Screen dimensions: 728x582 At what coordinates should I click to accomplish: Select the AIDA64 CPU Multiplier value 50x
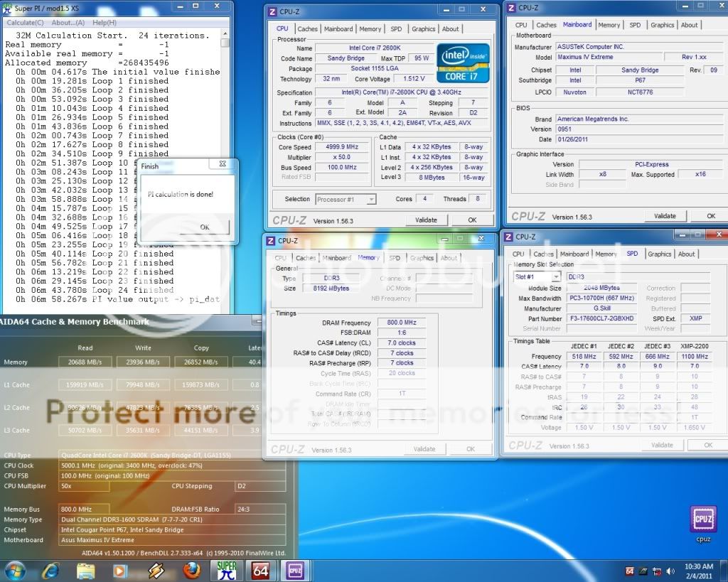84,486
